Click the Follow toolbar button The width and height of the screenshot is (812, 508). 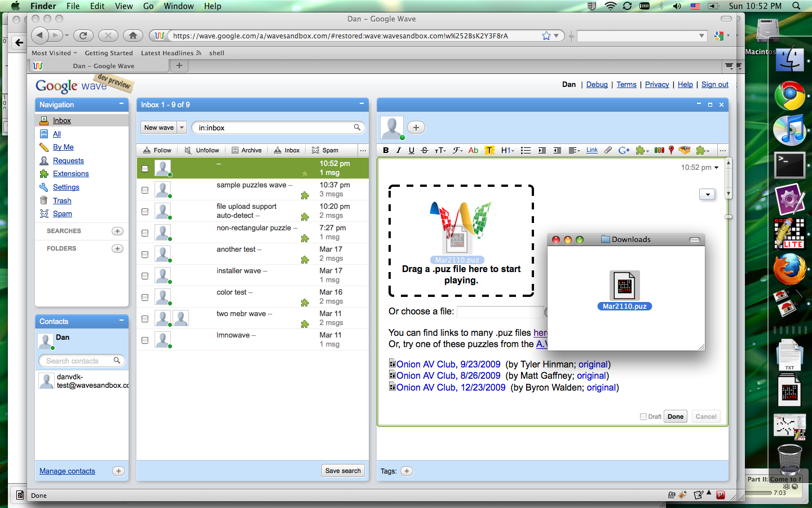pos(157,150)
